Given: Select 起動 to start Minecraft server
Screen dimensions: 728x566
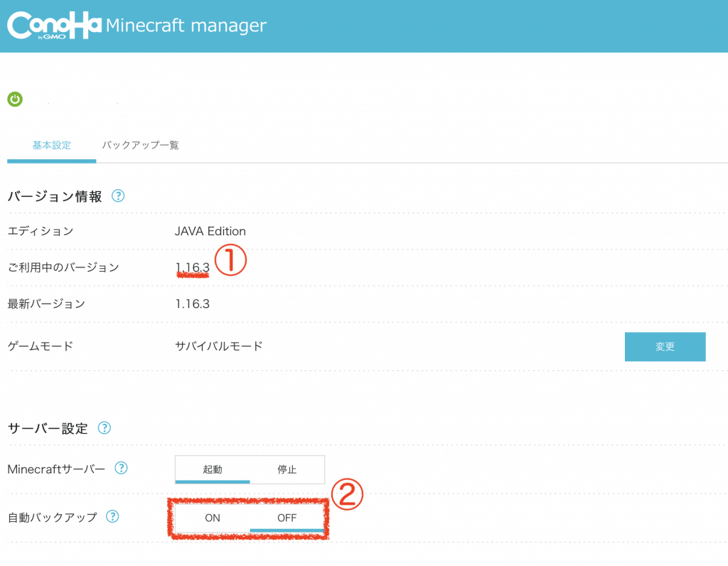Looking at the screenshot, I should [x=213, y=469].
